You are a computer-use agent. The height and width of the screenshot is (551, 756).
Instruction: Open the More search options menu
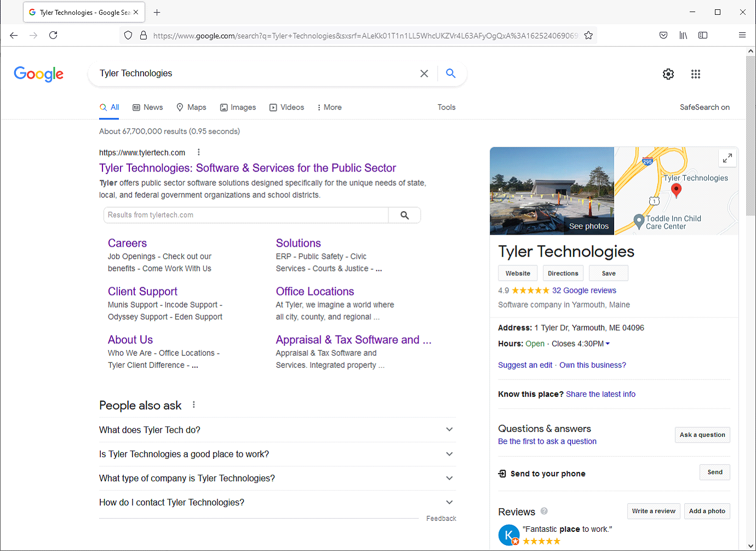(329, 107)
